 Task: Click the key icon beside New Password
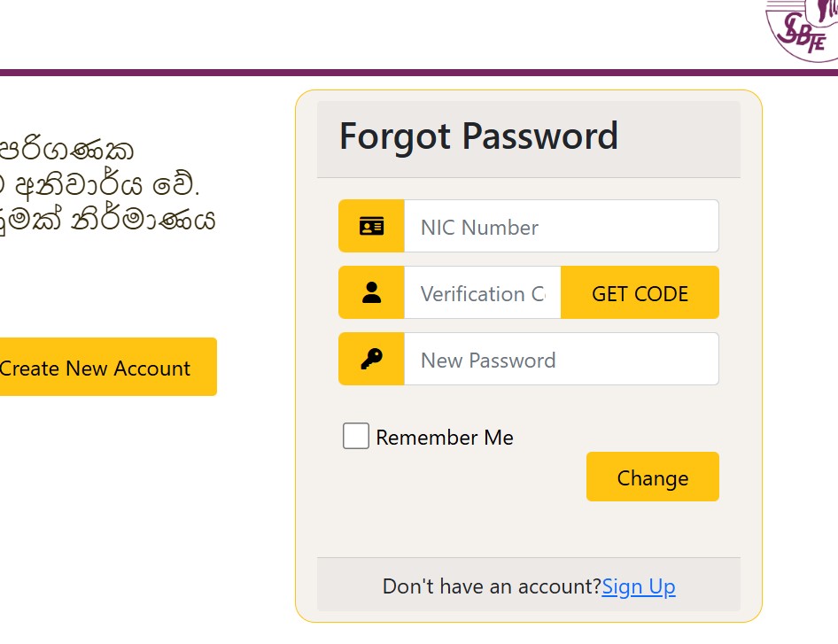(x=371, y=359)
